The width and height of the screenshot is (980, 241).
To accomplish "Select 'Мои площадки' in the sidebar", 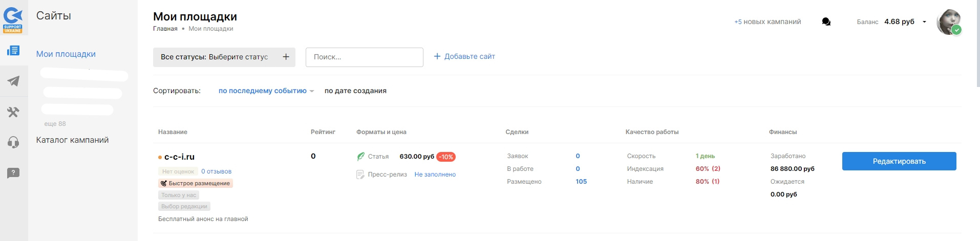I will pyautogui.click(x=66, y=54).
